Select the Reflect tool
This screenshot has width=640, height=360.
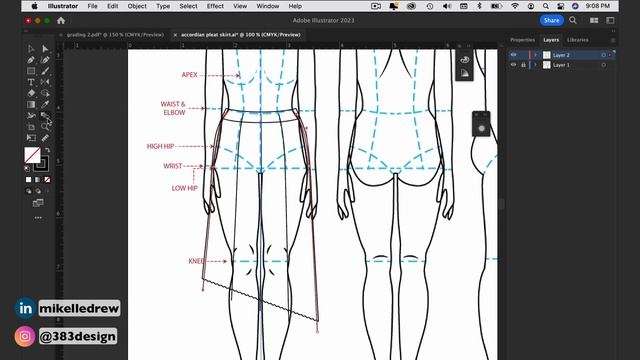[x=45, y=82]
